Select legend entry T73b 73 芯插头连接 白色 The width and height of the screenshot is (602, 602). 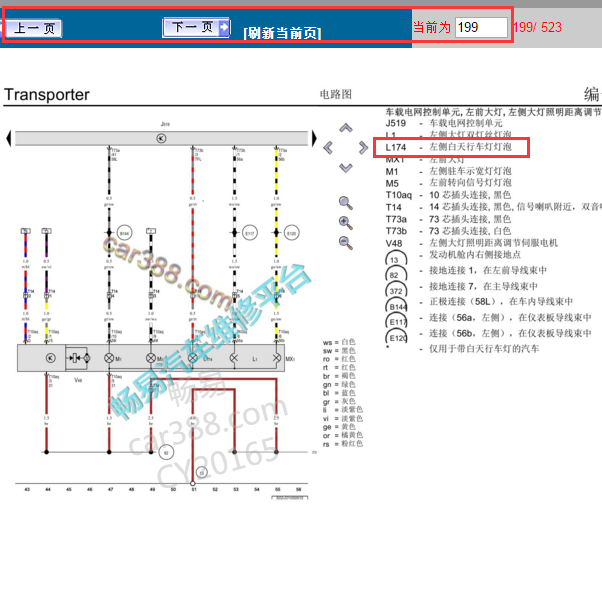point(448,231)
